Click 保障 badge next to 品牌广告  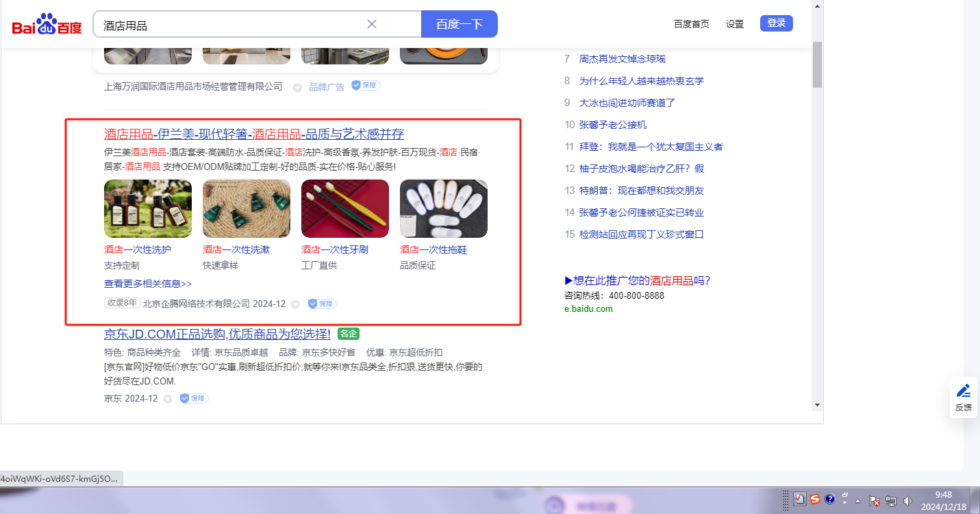click(x=366, y=86)
